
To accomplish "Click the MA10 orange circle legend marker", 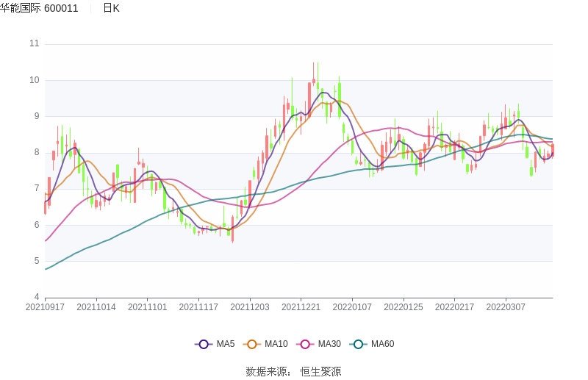I will point(252,344).
